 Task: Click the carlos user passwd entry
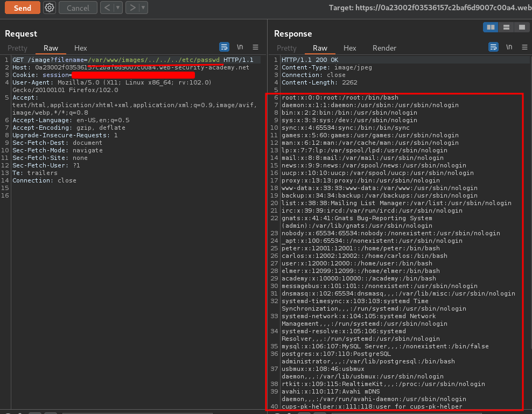(365, 256)
